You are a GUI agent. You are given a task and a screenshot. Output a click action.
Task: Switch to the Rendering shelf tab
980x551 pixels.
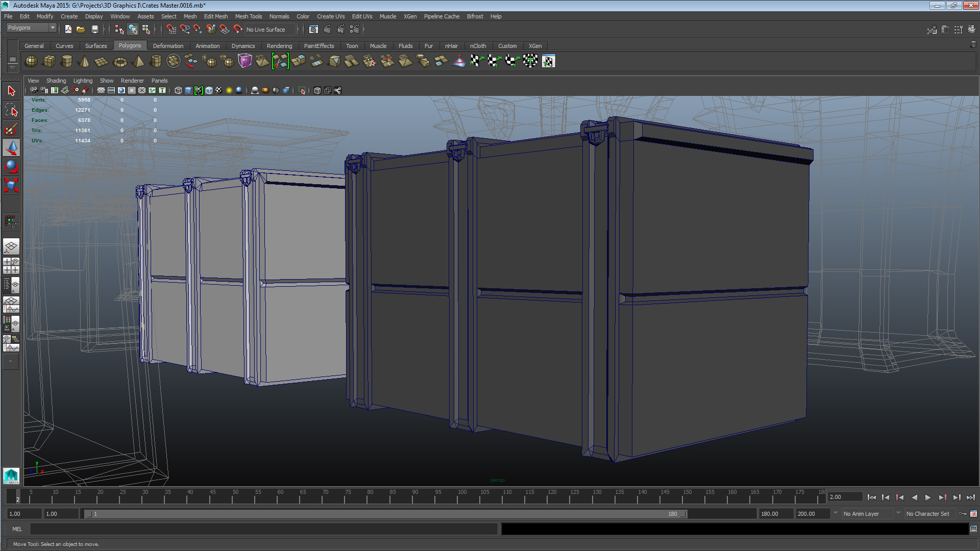click(279, 46)
